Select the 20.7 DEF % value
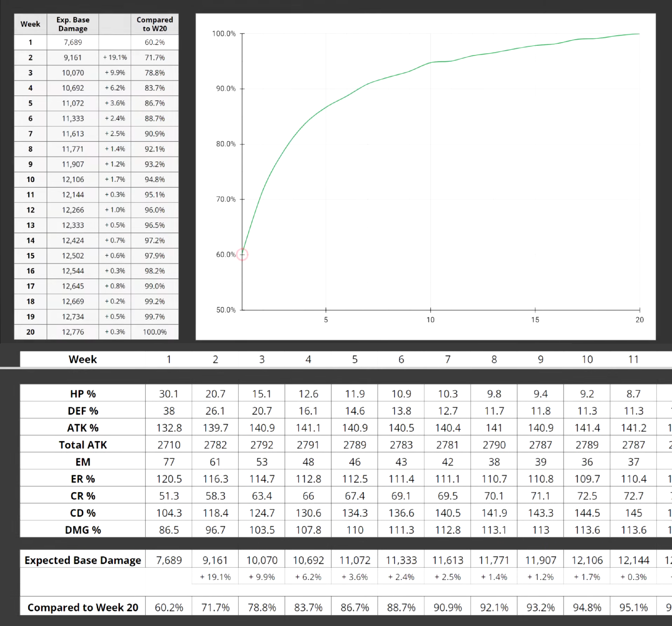672x626 pixels. tap(262, 411)
